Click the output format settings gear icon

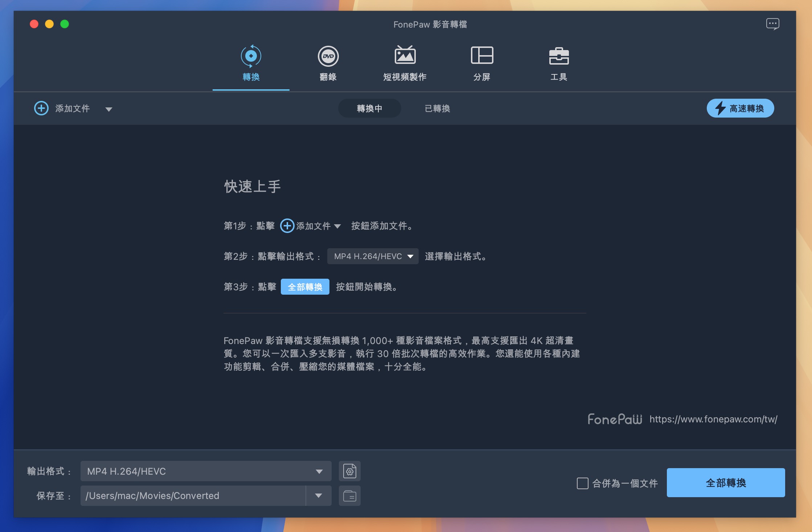(348, 471)
